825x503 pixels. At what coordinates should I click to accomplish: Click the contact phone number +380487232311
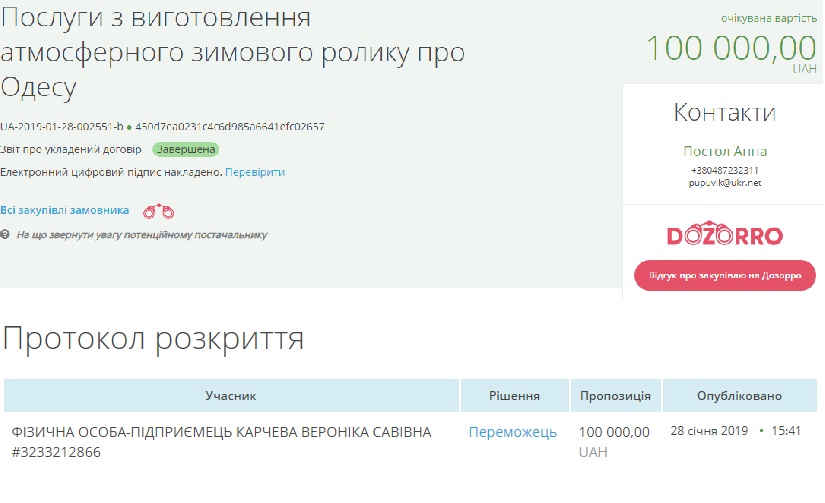(x=725, y=170)
